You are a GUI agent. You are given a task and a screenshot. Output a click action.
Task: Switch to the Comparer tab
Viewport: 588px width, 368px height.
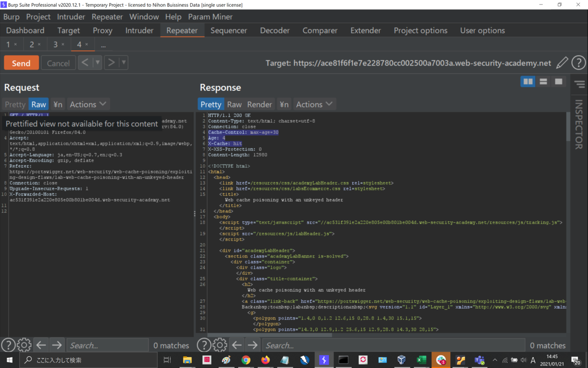[x=320, y=30]
